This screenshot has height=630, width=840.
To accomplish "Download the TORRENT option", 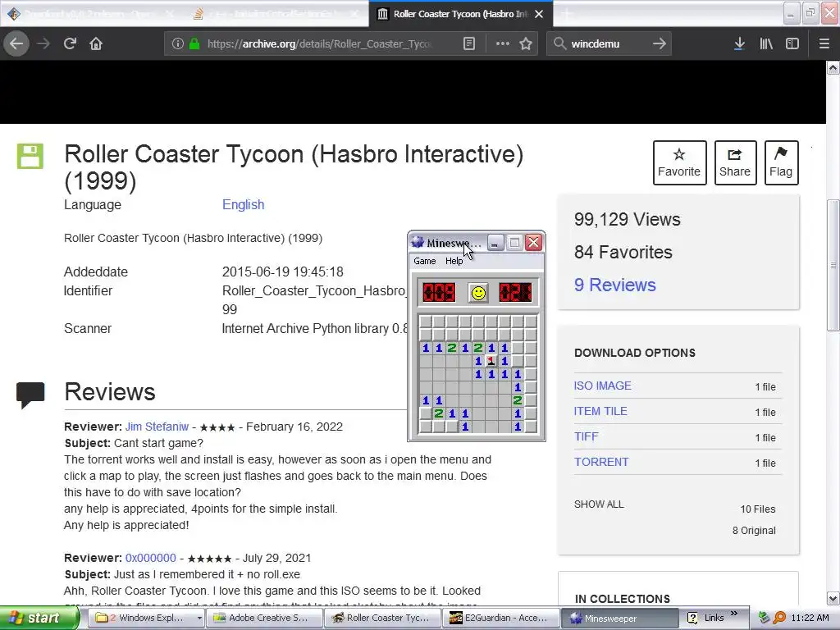I will coord(601,462).
